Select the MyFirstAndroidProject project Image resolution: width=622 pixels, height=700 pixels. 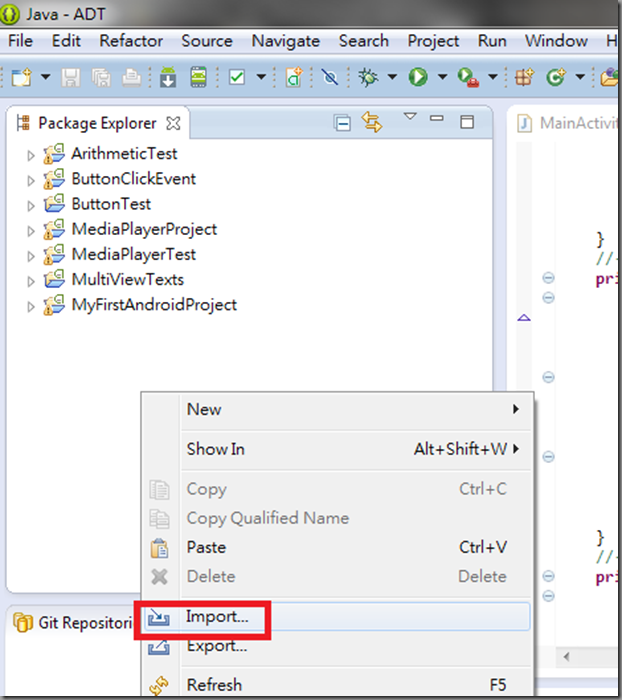pos(154,305)
